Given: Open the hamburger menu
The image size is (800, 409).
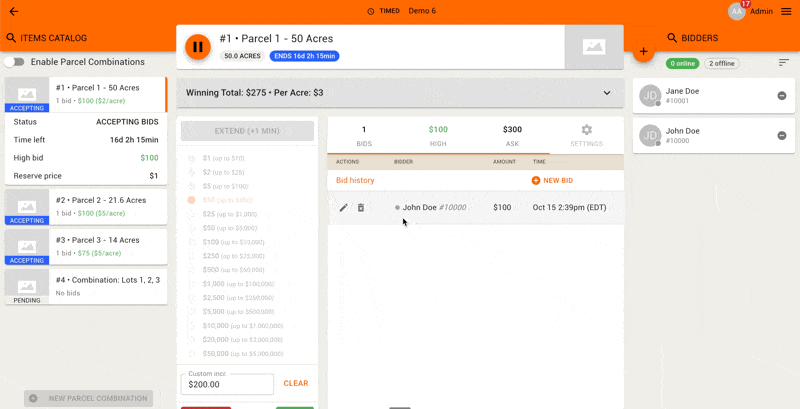Looking at the screenshot, I should (786, 11).
